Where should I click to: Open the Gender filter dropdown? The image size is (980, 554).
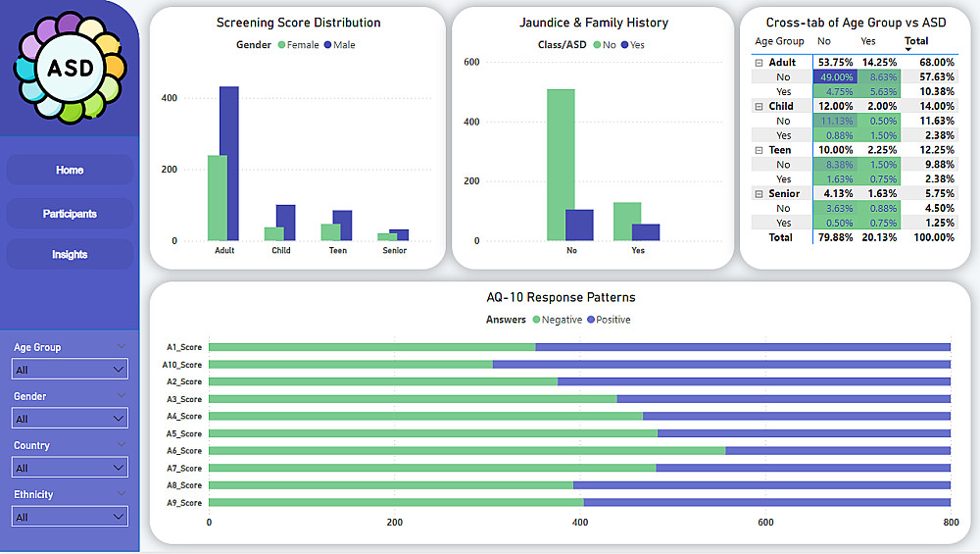(x=70, y=419)
